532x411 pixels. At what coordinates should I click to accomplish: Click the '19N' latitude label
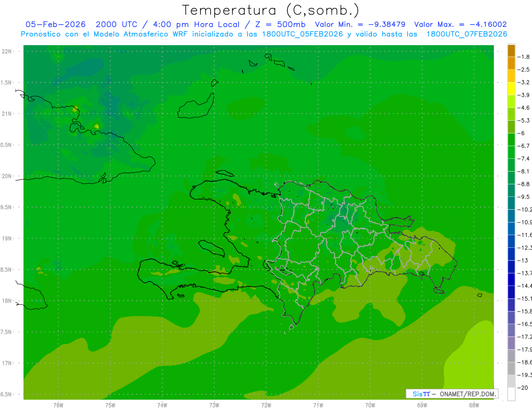[x=7, y=239]
